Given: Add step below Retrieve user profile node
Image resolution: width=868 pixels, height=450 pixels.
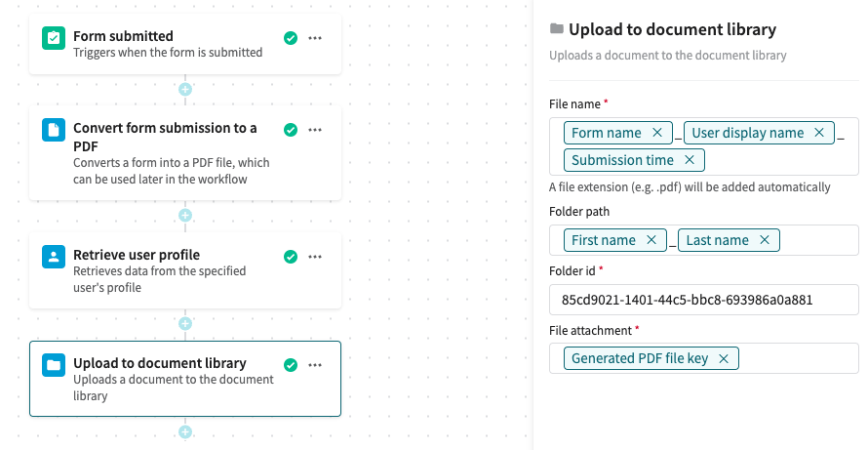Looking at the screenshot, I should click(185, 323).
